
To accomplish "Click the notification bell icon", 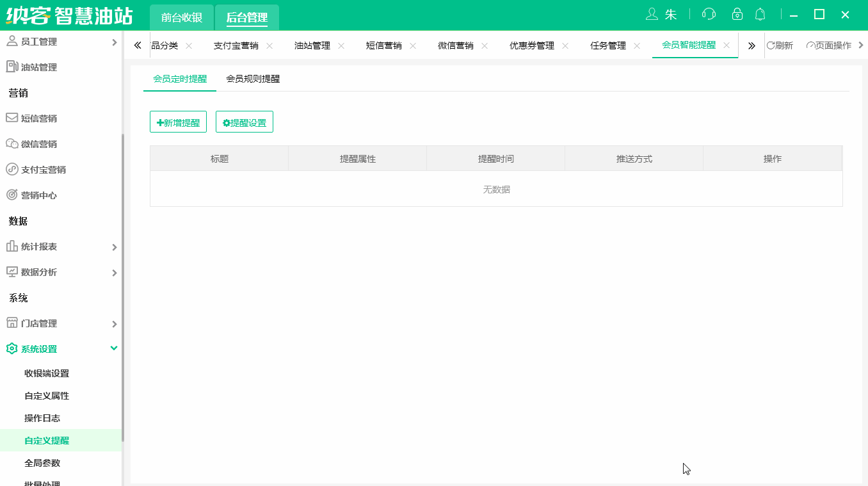I will [x=760, y=13].
